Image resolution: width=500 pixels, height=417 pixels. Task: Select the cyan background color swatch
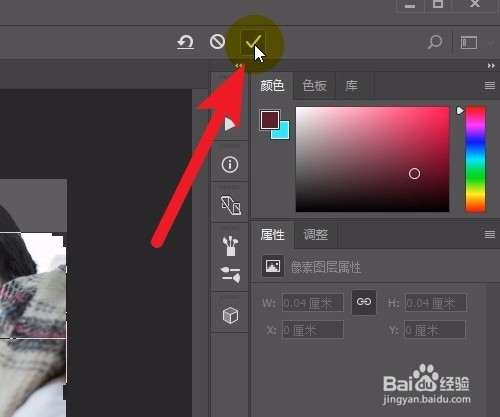pos(284,133)
